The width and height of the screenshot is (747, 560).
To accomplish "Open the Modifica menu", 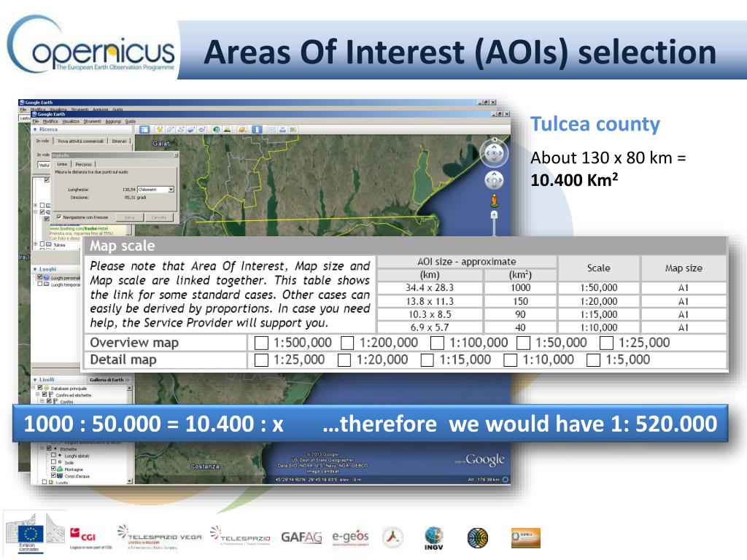I will (50, 122).
